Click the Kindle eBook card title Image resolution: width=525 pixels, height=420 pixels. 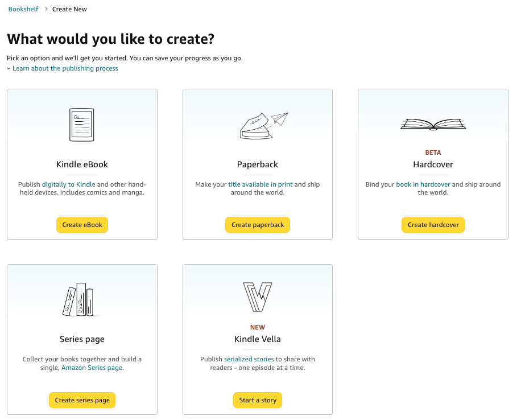[x=82, y=164]
